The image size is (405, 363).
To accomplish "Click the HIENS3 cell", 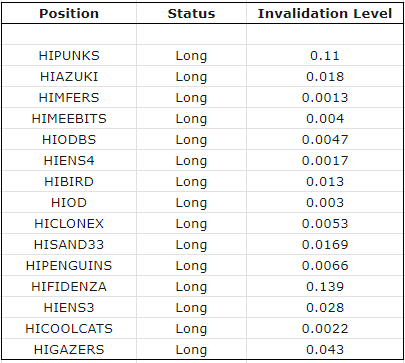I will (69, 307).
